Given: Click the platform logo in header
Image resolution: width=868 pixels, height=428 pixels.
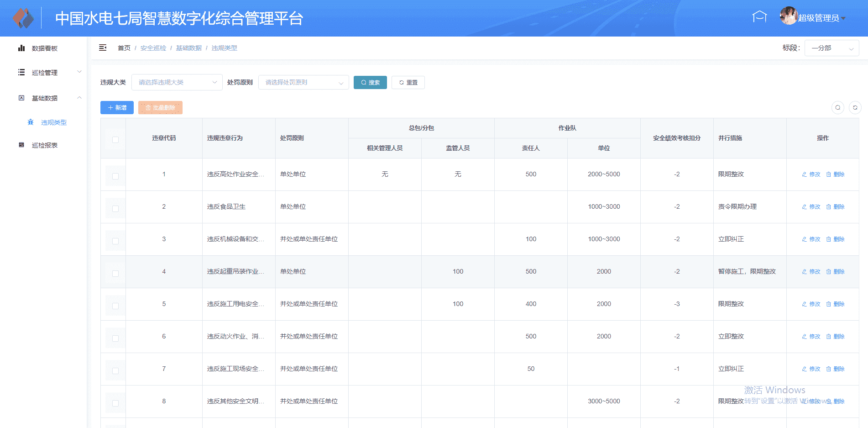Looking at the screenshot, I should coord(23,18).
